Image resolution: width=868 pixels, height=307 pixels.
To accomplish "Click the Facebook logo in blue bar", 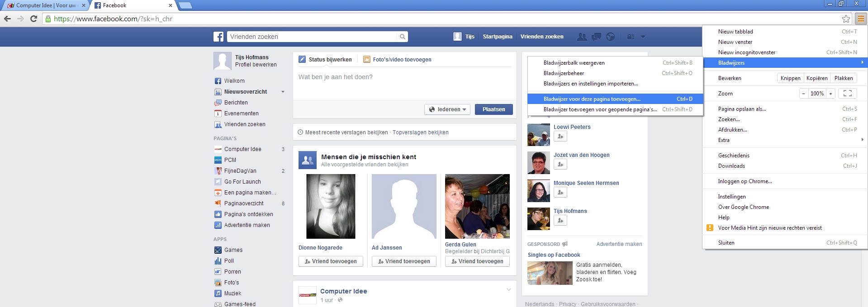I will (218, 37).
